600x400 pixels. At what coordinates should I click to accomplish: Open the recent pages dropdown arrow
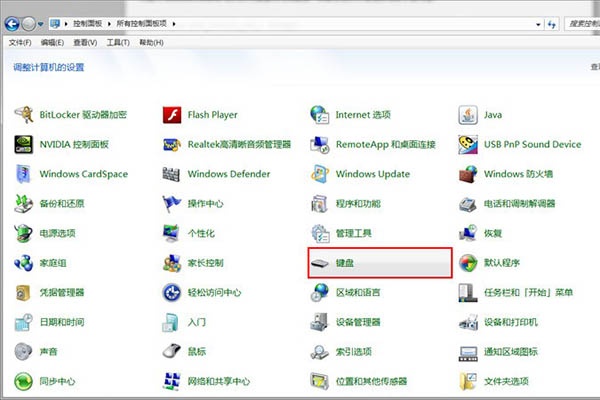tap(40, 24)
